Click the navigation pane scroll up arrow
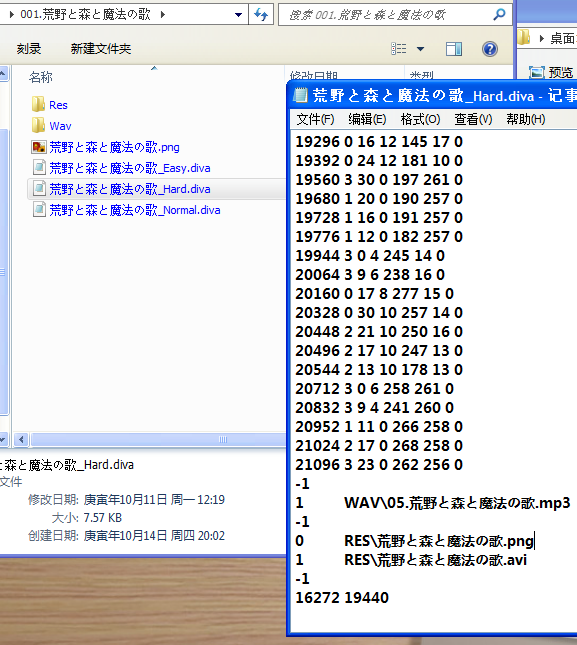Viewport: 577px width, 645px height. [x=3, y=74]
